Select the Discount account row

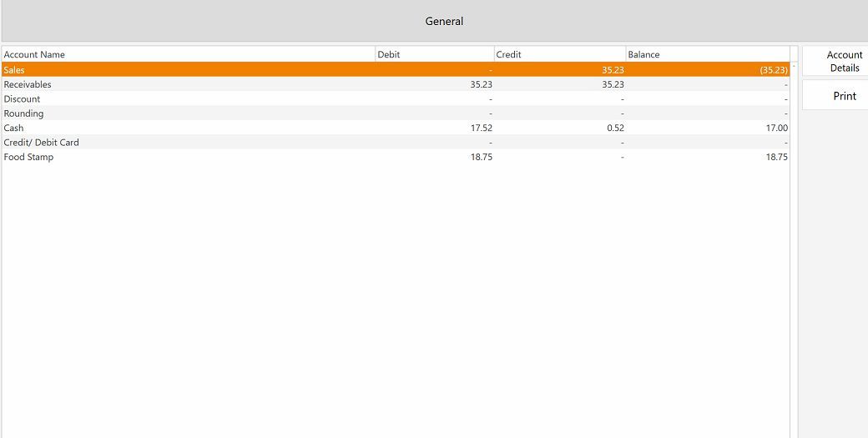coord(396,98)
